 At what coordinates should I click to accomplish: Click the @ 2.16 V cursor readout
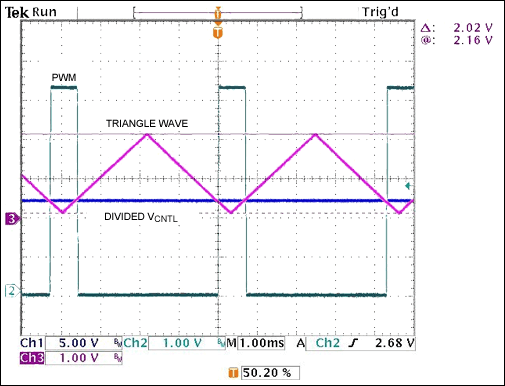(x=456, y=40)
